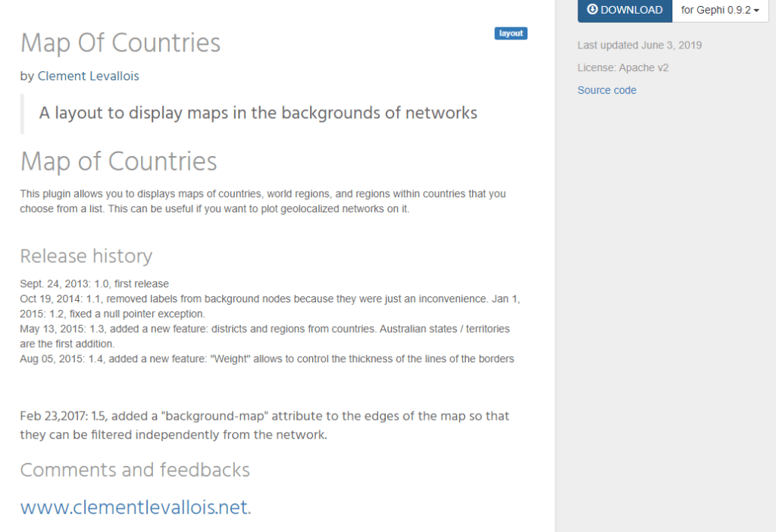Click the Aug 05, 2015 release 1.4 entry
The width and height of the screenshot is (776, 532).
click(267, 358)
